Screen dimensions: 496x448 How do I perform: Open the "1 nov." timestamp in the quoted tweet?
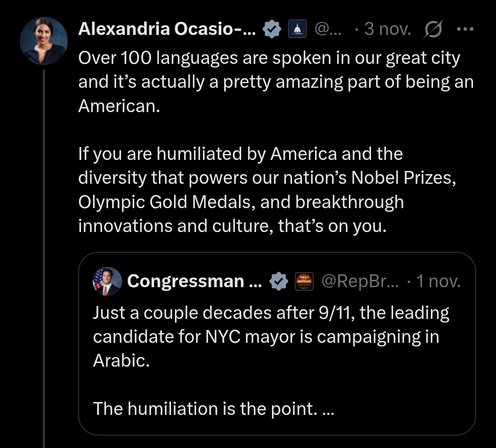[x=438, y=281]
